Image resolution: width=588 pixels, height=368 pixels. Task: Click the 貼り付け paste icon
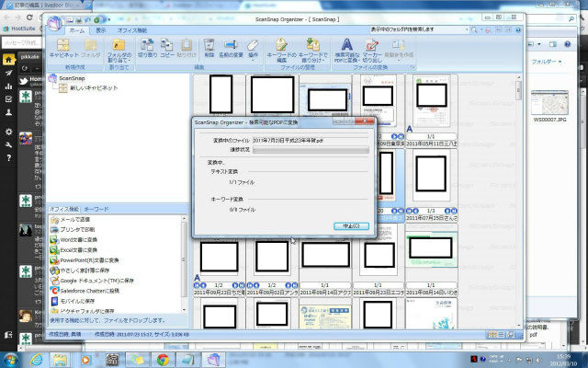tap(187, 48)
